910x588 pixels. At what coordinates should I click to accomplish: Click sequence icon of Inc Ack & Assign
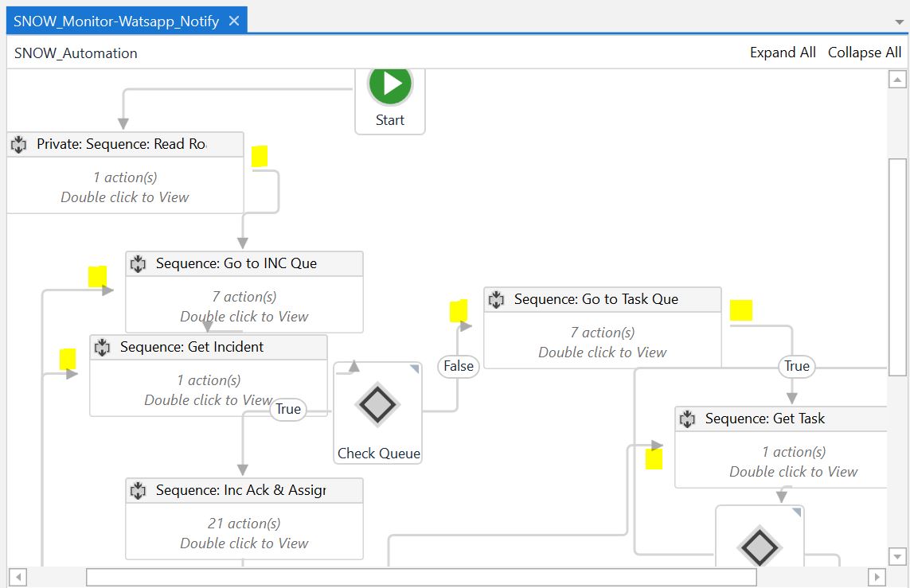coord(138,490)
